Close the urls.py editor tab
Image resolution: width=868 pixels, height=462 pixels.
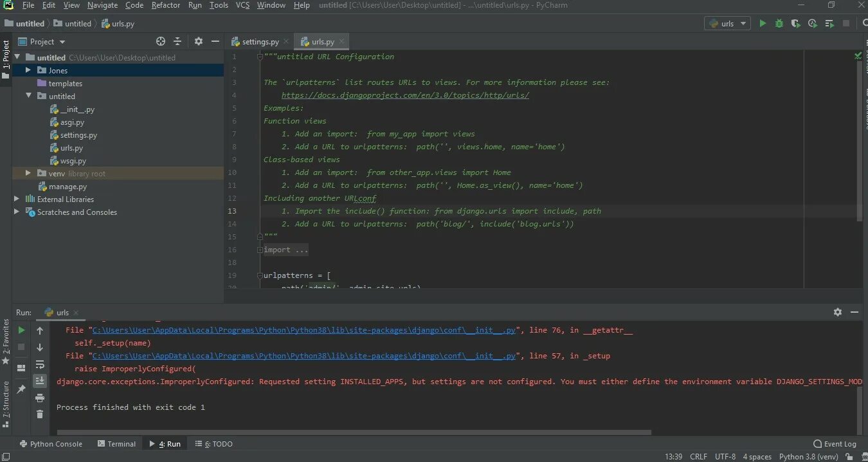point(342,41)
